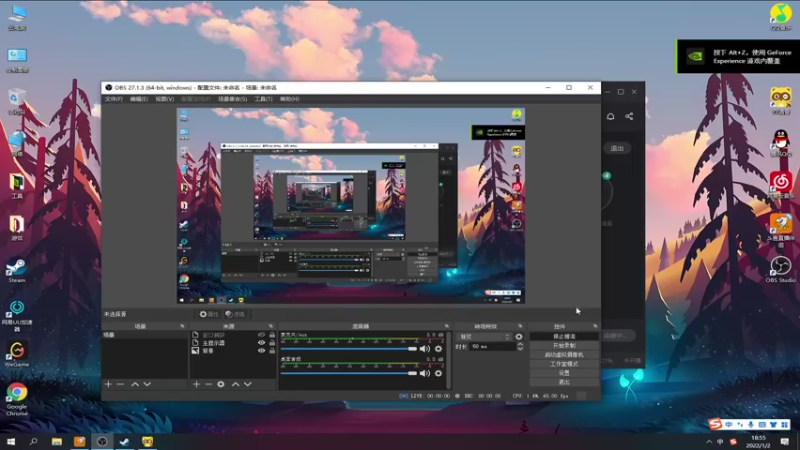Image resolution: width=800 pixels, height=450 pixels.
Task: Adjust the 桌面音频 volume slider
Action: coord(349,373)
